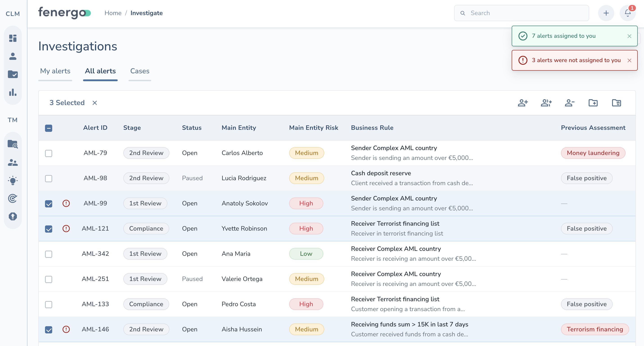Image resolution: width=644 pixels, height=346 pixels.
Task: Select the All alerts tab
Action: 100,71
